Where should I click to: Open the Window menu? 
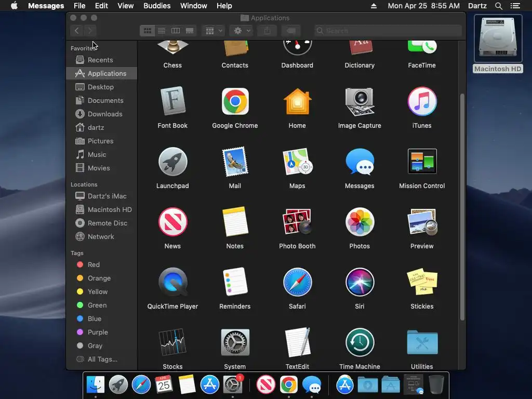tap(193, 6)
